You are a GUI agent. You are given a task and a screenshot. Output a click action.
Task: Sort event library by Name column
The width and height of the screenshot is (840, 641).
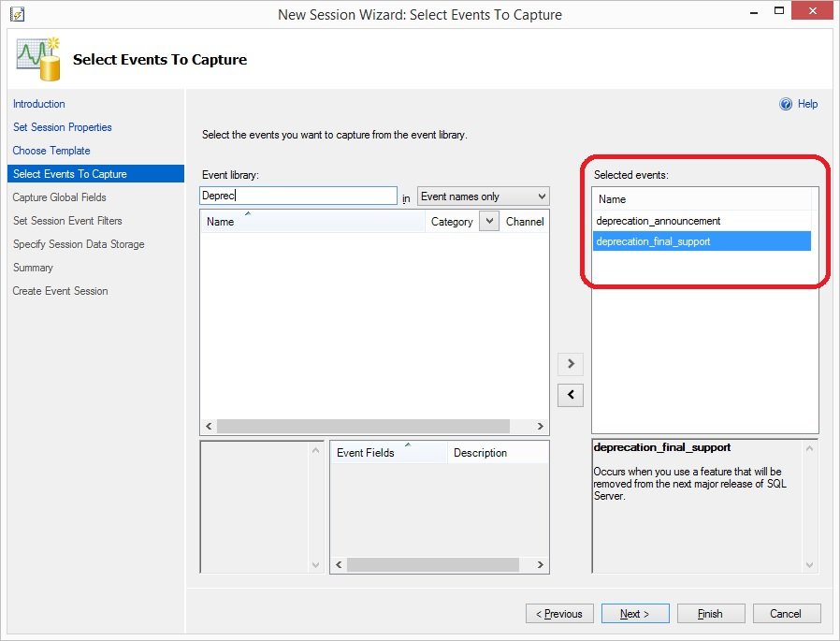(312, 222)
